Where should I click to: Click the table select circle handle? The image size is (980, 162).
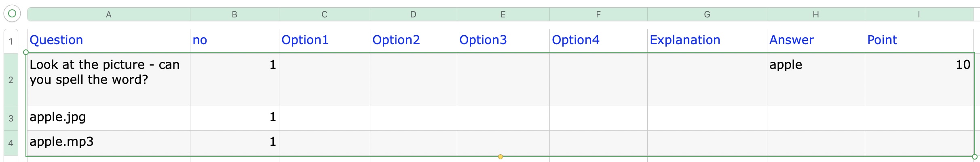pos(12,14)
